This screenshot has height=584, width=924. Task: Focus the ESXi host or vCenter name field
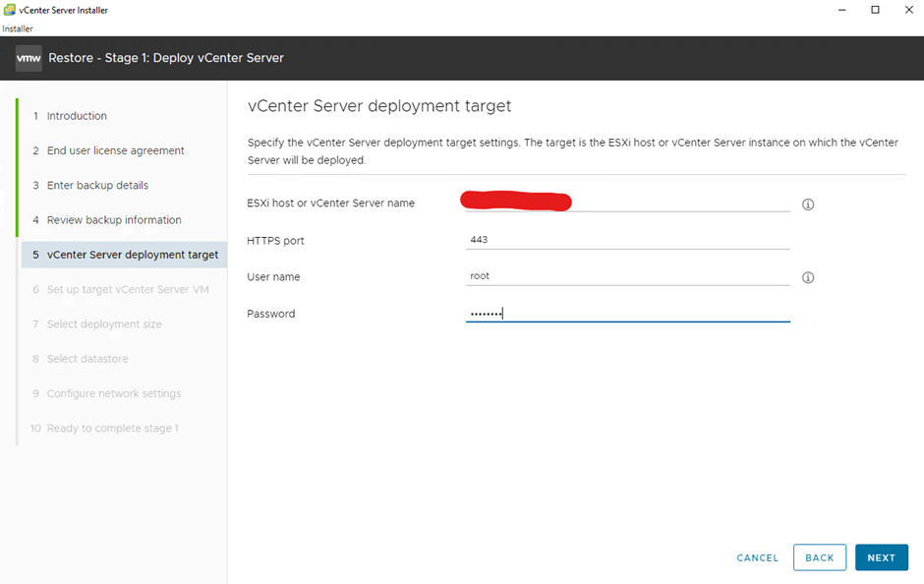627,203
